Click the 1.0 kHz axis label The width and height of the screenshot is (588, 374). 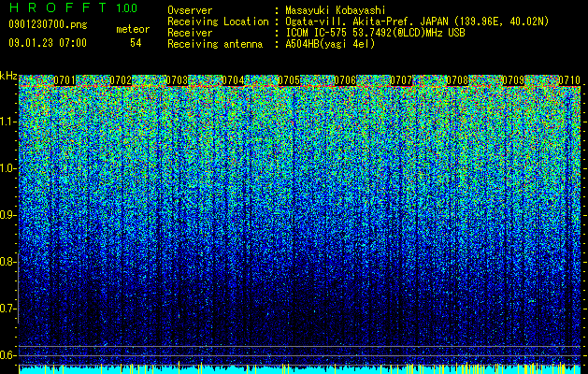pos(7,168)
